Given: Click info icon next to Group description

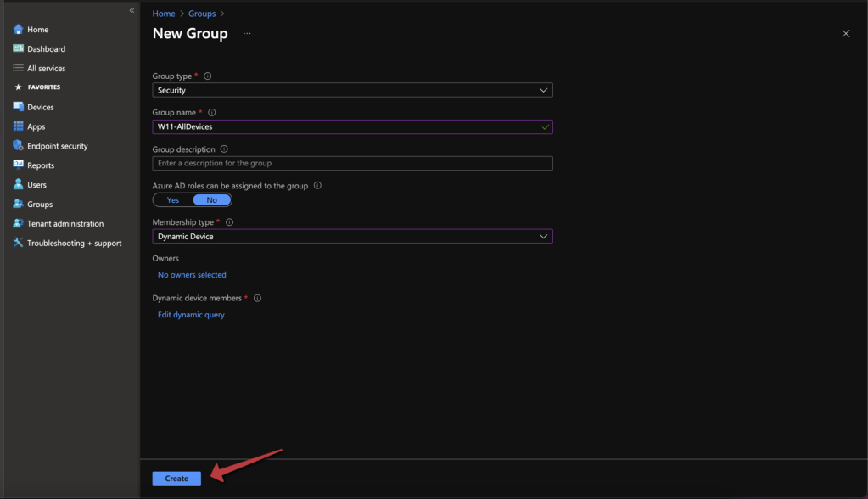Looking at the screenshot, I should click(x=224, y=149).
